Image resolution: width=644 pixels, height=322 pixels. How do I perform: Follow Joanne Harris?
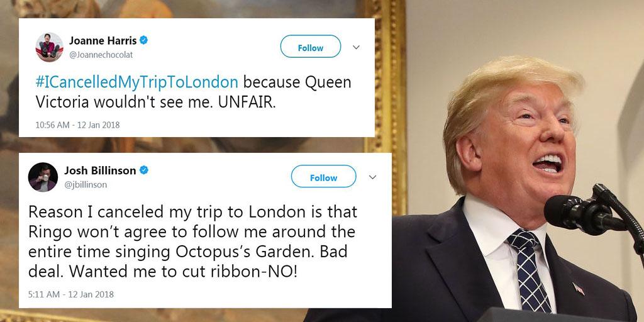[x=311, y=47]
